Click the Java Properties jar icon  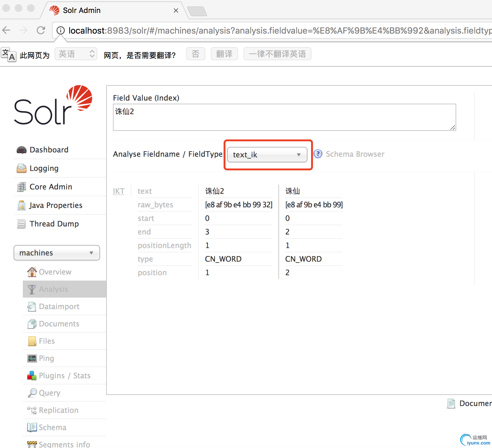point(22,205)
